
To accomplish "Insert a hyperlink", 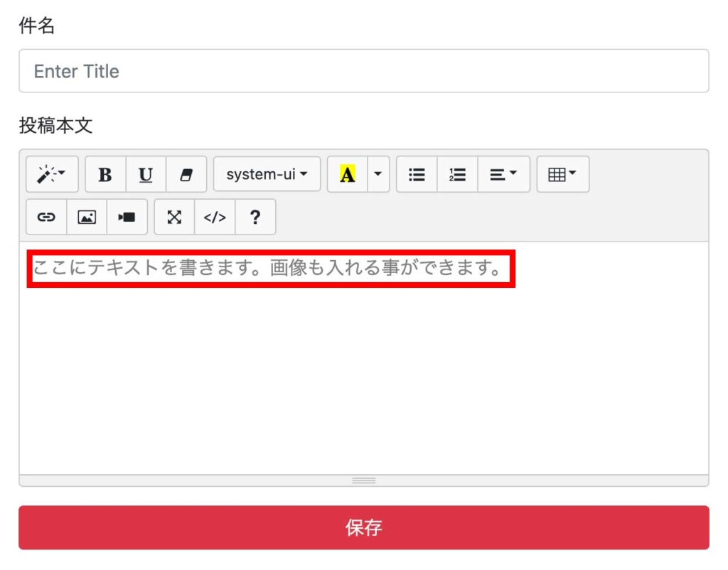I will pos(45,217).
